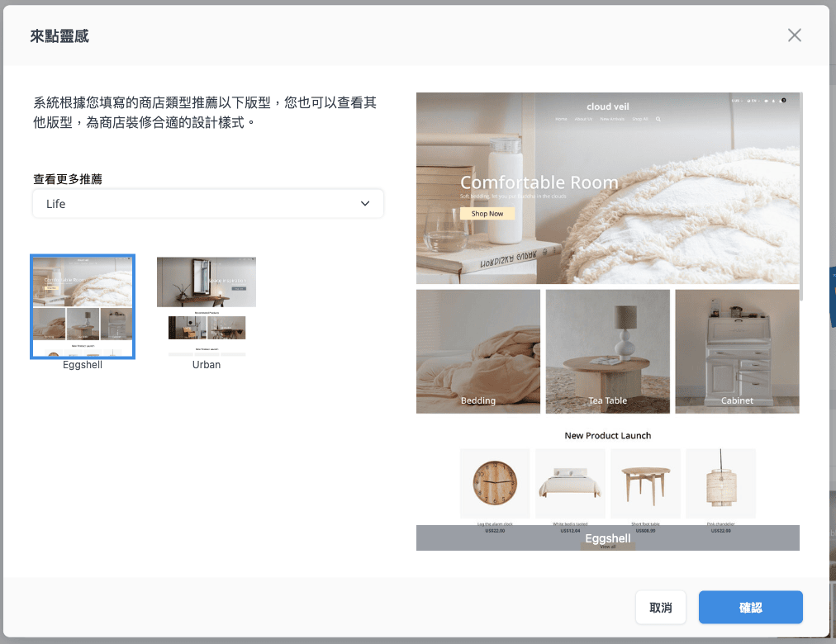Screen dimensions: 836x644
Task: Click the search icon in the preview navigation
Action: click(x=658, y=119)
